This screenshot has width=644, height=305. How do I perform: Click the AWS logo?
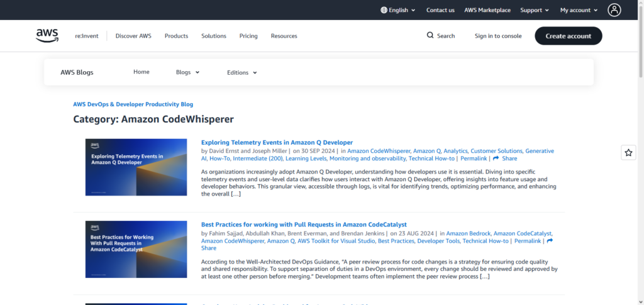pos(47,36)
